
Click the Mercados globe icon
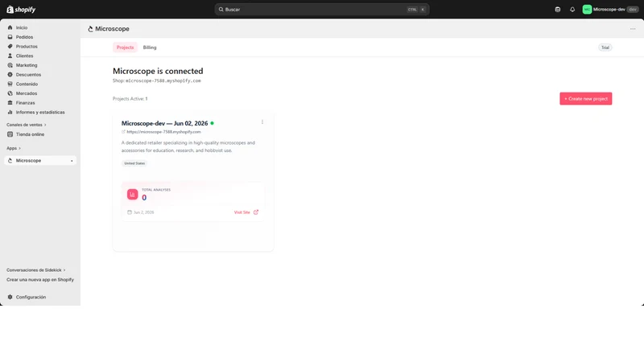pos(10,93)
